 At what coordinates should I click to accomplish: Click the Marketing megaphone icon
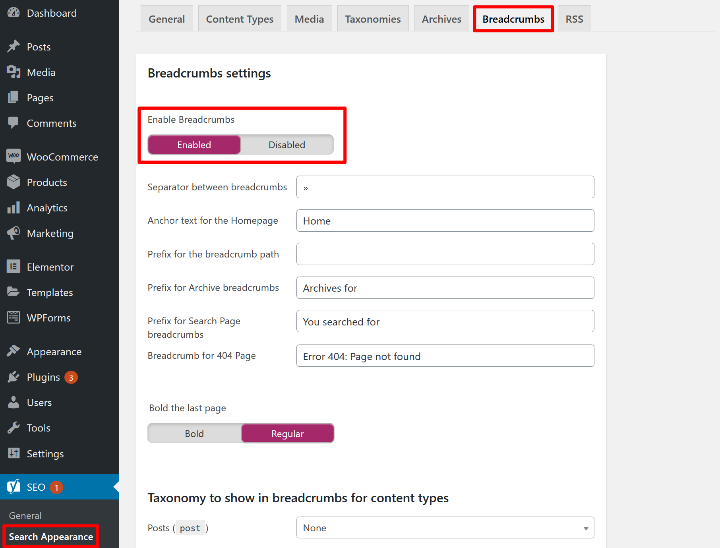[13, 233]
